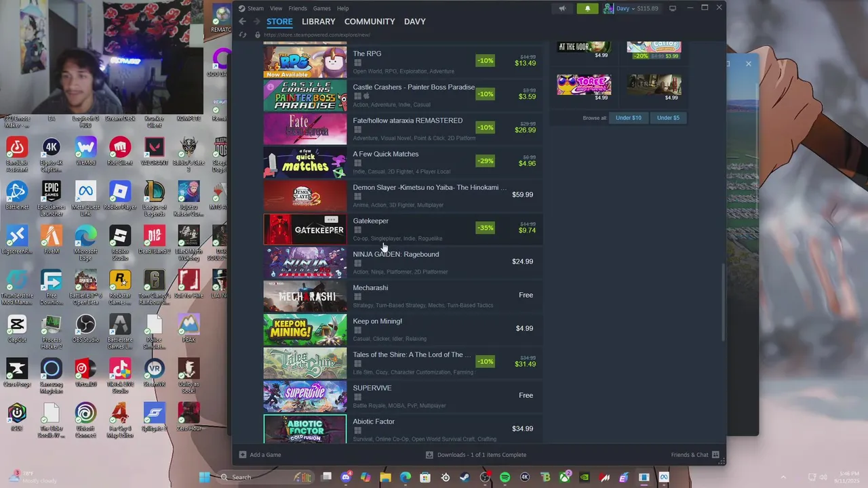This screenshot has width=868, height=488.
Task: Click the Under $5 browse button
Action: [x=668, y=118]
